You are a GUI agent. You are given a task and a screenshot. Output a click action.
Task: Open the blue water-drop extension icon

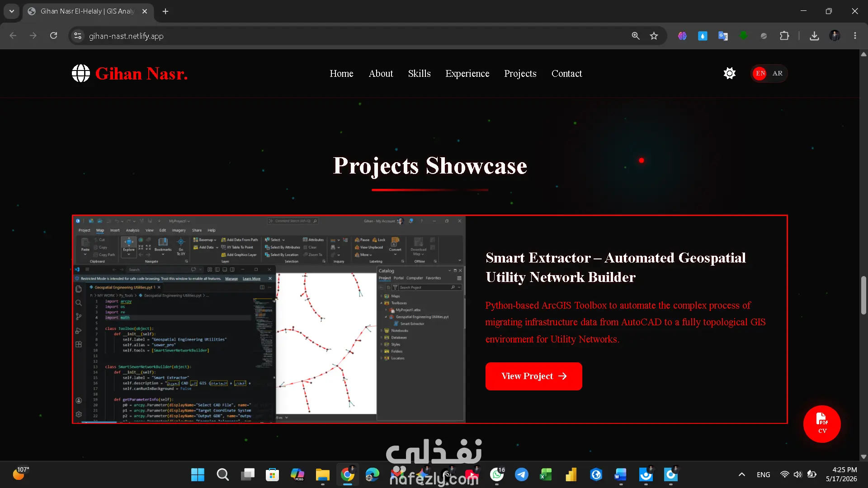[x=703, y=36]
